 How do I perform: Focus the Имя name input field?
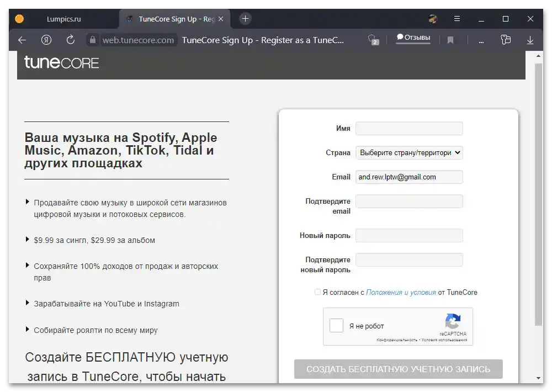click(x=409, y=129)
